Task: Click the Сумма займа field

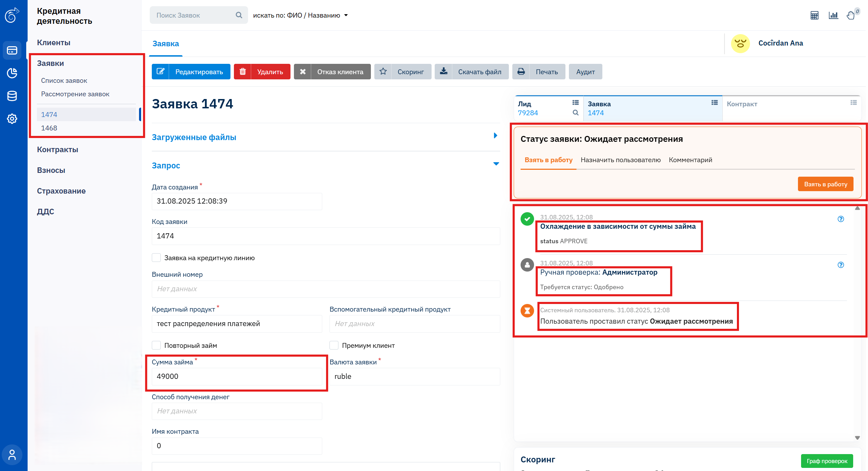Action: pyautogui.click(x=237, y=376)
